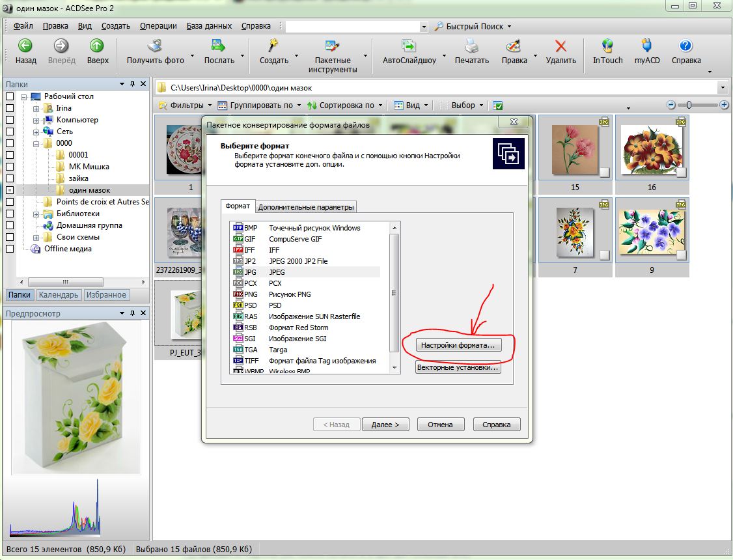Click the dialog Справка button

497,425
